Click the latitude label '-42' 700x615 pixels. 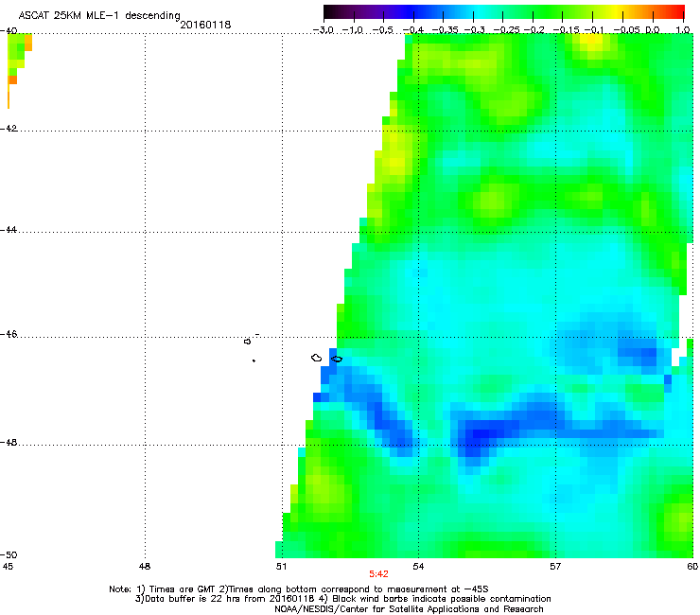tap(9, 129)
